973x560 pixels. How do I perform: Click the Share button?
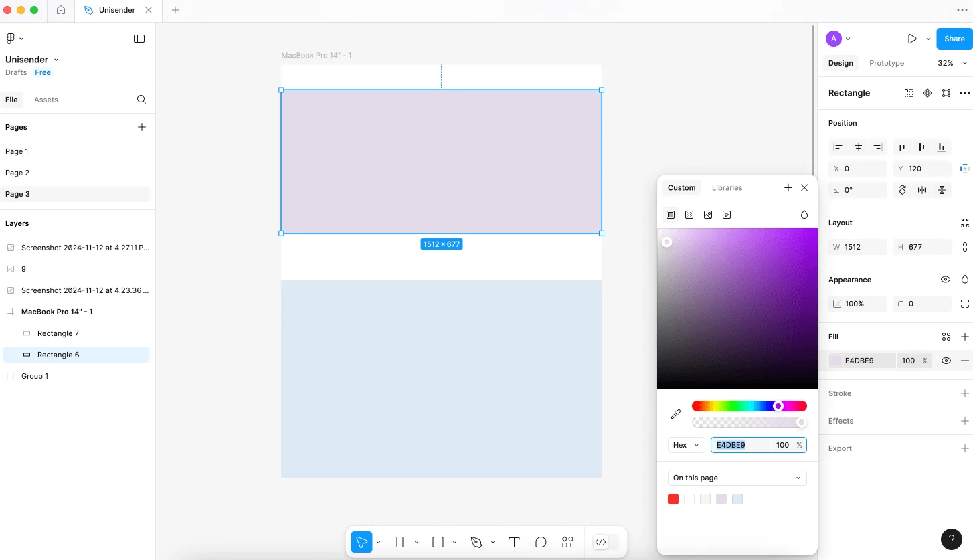click(x=954, y=39)
